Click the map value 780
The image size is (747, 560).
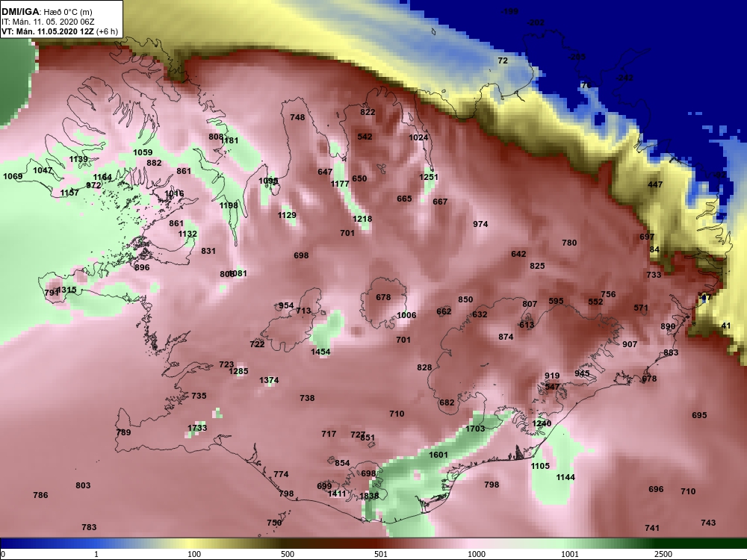(x=569, y=243)
